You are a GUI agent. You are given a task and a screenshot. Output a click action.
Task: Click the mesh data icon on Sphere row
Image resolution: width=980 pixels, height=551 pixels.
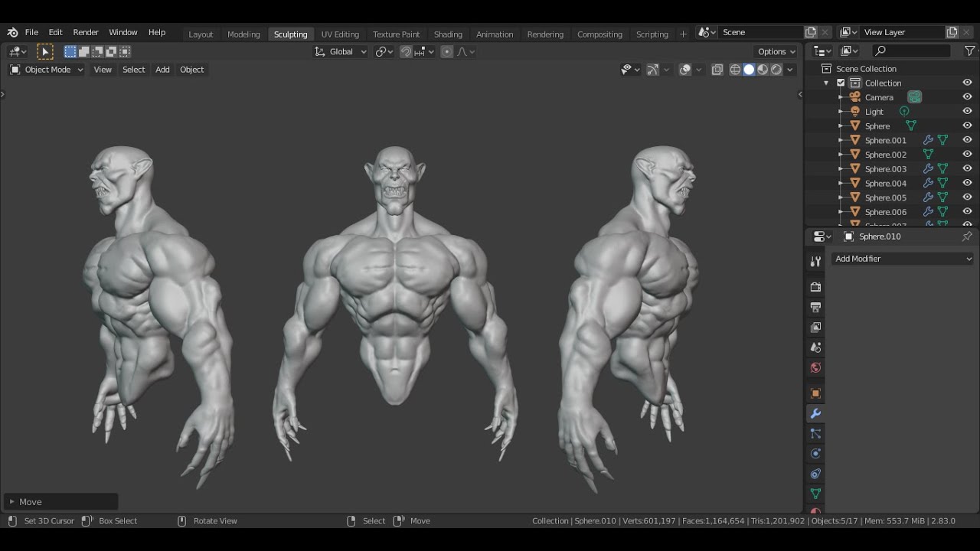pos(910,126)
